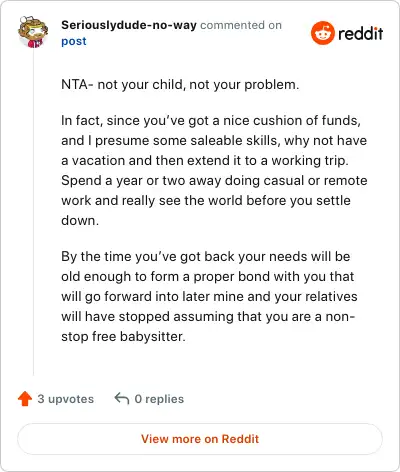The image size is (400, 472).
Task: Click the reddit wordmark text
Action: [x=360, y=33]
